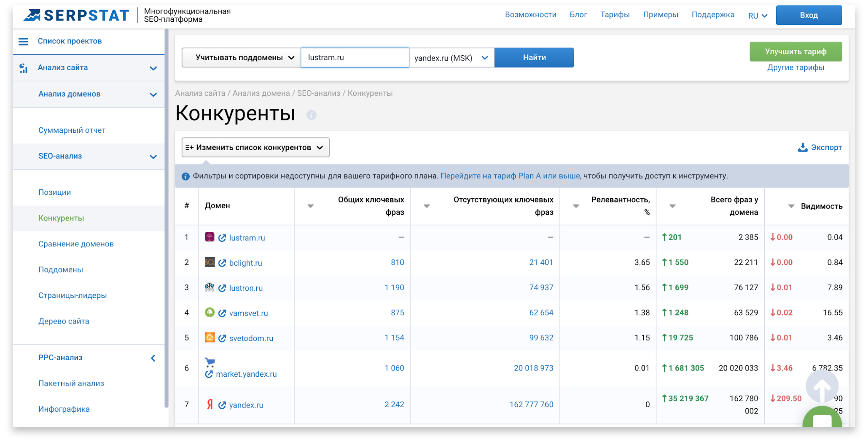Select Сравнение доменов in sidebar
The width and height of the screenshot is (868, 448).
[76, 244]
